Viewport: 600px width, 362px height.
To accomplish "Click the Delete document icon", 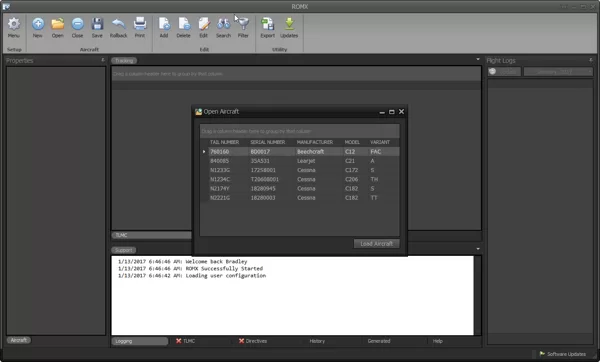I will point(184,24).
